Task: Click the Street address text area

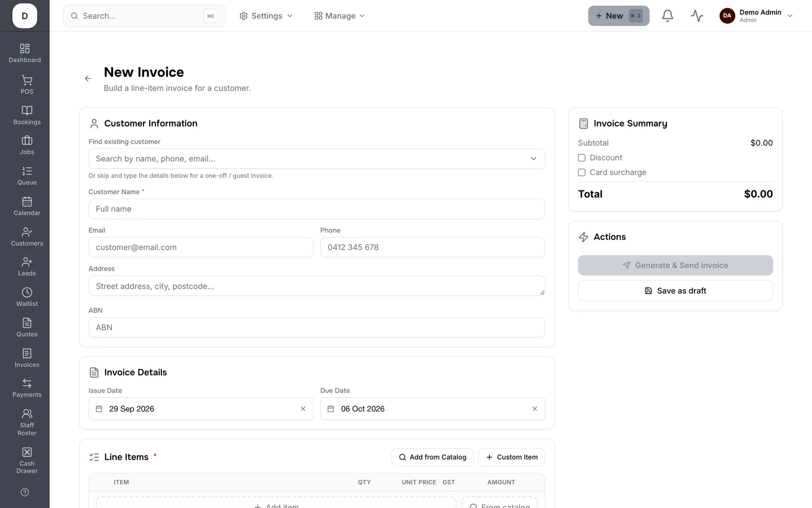Action: [x=317, y=286]
